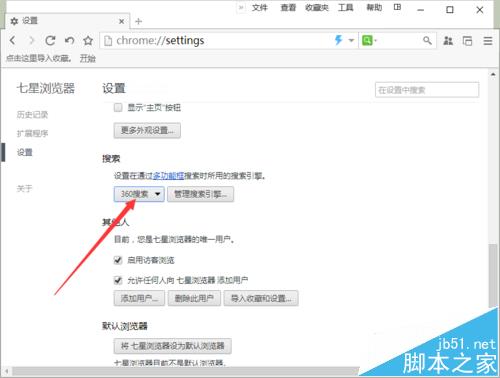
Task: Bookmark page with the star icon
Action: [x=88, y=40]
